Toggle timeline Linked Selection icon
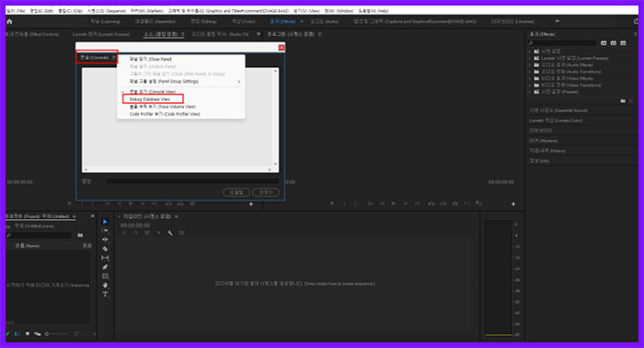The height and width of the screenshot is (348, 644). pos(147,233)
